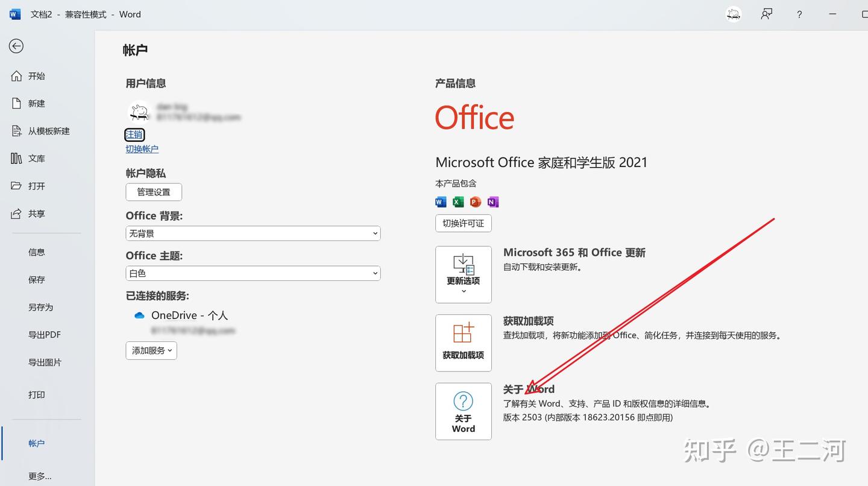This screenshot has height=486, width=868.
Task: Click the 版本 2503 version text
Action: click(x=588, y=417)
